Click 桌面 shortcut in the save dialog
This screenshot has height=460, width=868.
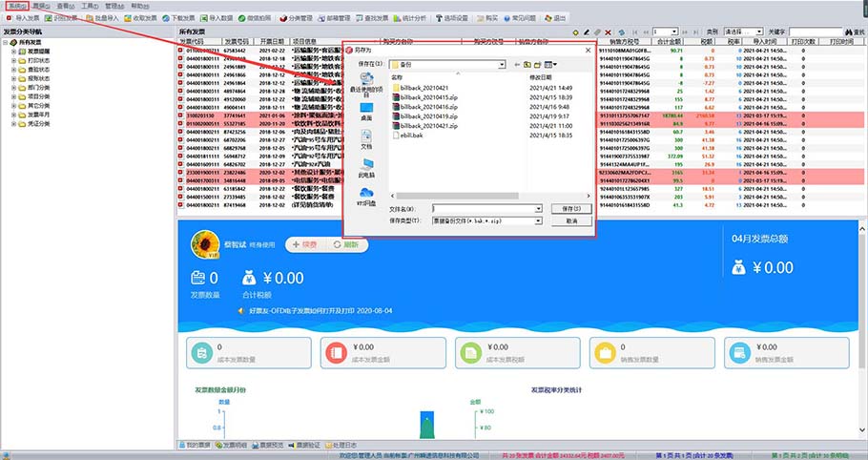click(x=367, y=114)
